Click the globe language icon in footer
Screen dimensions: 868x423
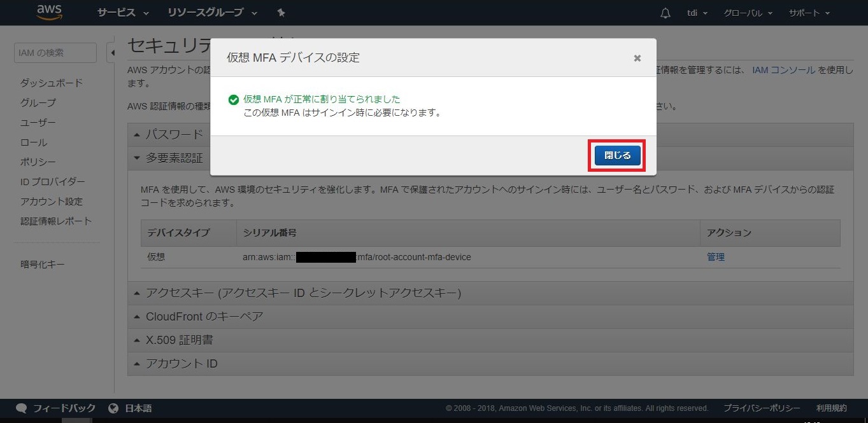[x=113, y=408]
